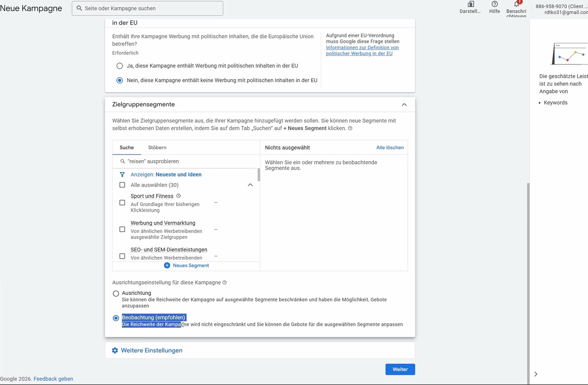Click the plus icon to add Neues Segment
This screenshot has width=588, height=385.
[167, 265]
